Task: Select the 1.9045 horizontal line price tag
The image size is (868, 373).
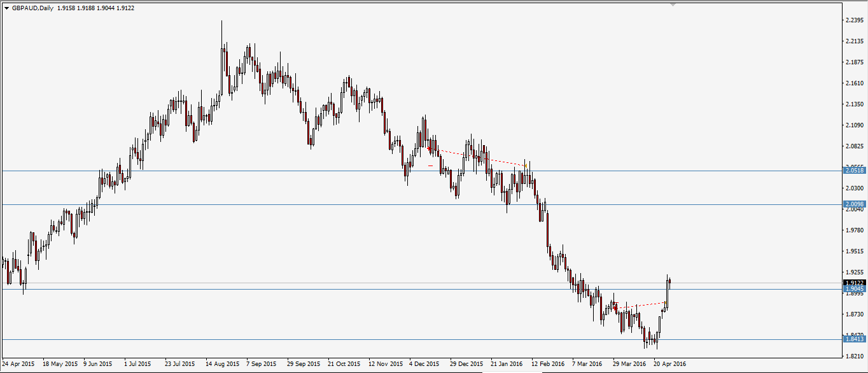Action: [854, 289]
